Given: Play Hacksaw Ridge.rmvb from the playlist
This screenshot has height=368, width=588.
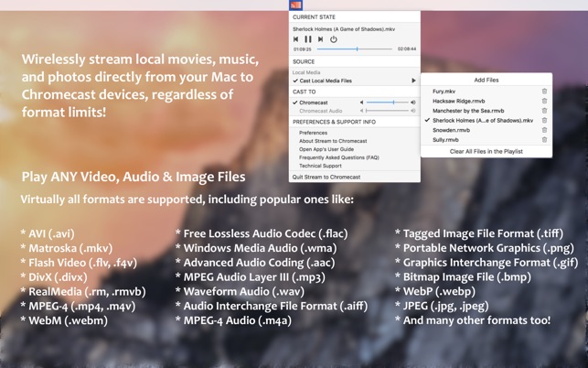Looking at the screenshot, I should point(459,101).
